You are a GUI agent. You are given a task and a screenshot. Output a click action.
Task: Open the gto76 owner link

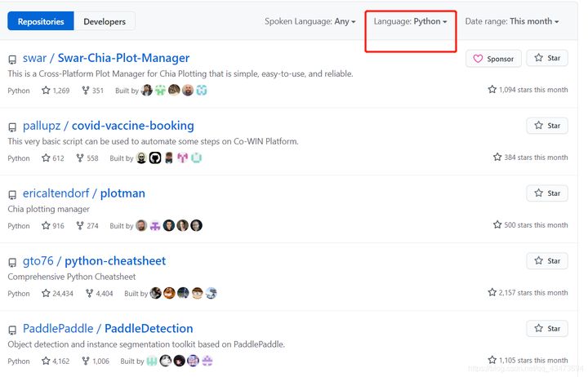pos(38,261)
